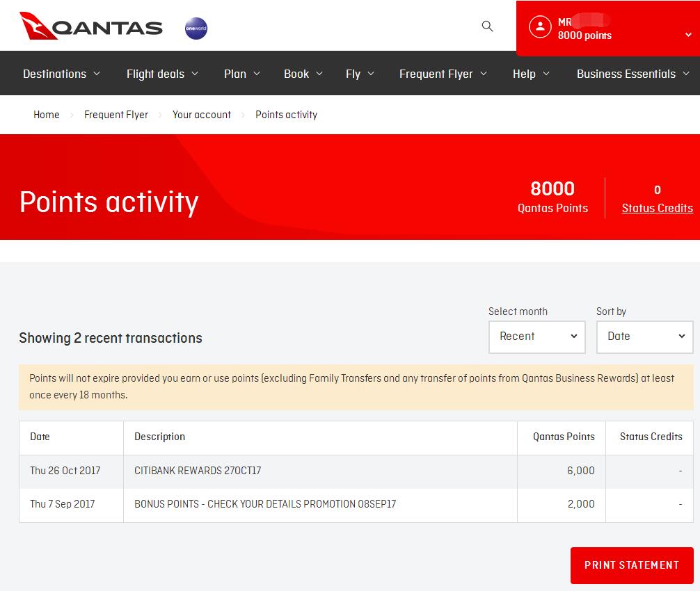700x591 pixels.
Task: Open the Help menu
Action: [x=531, y=74]
